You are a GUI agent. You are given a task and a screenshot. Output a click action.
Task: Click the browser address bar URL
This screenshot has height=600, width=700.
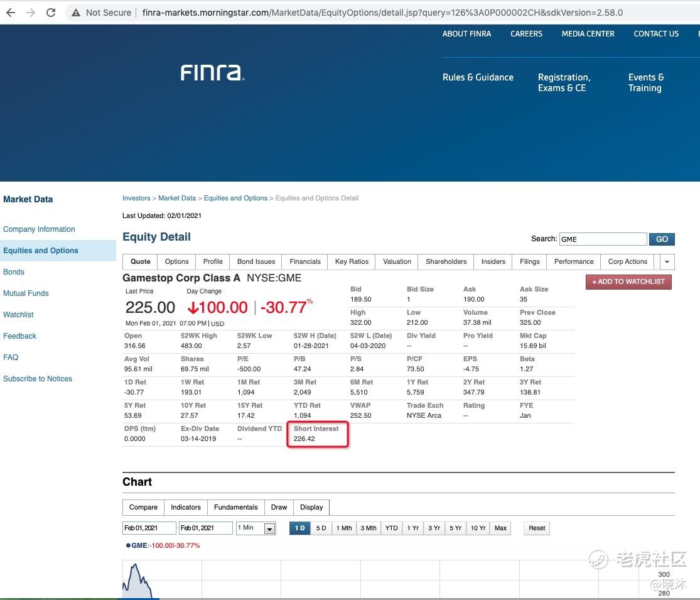pos(382,13)
